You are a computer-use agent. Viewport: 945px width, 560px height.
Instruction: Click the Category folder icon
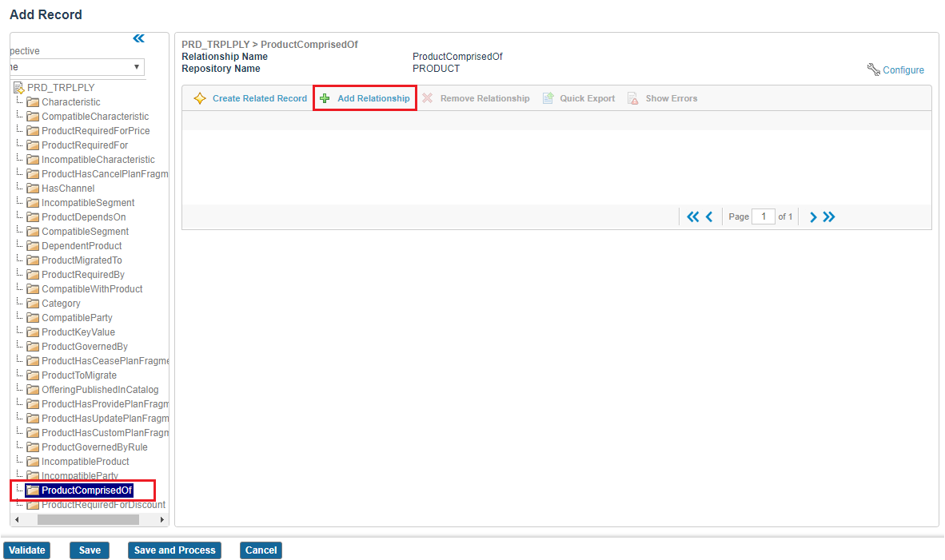[x=33, y=304]
